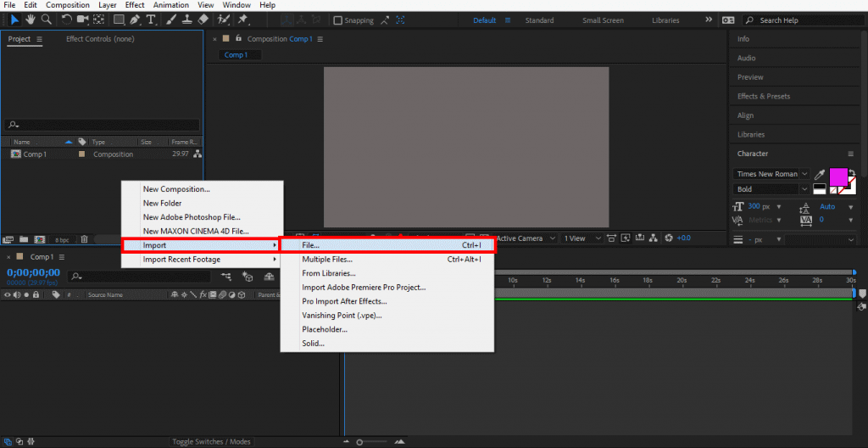Select the Pan Behind anchor point tool
Viewport: 868px width, 448px height.
point(98,20)
